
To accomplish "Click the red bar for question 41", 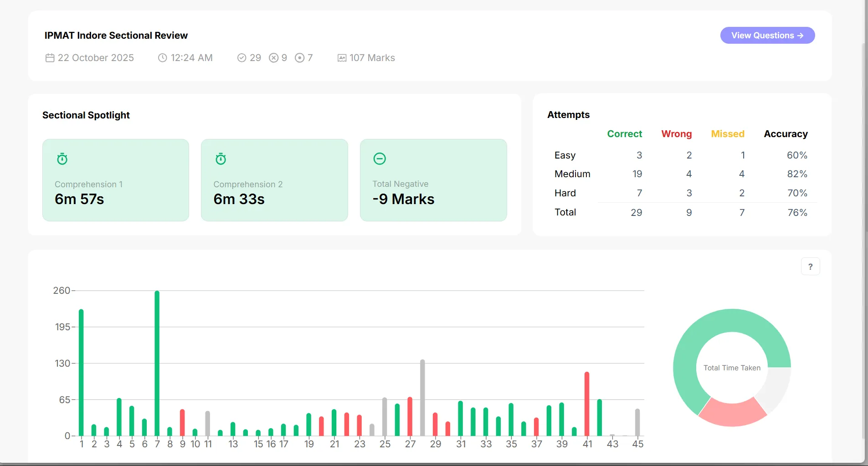I will [x=587, y=404].
